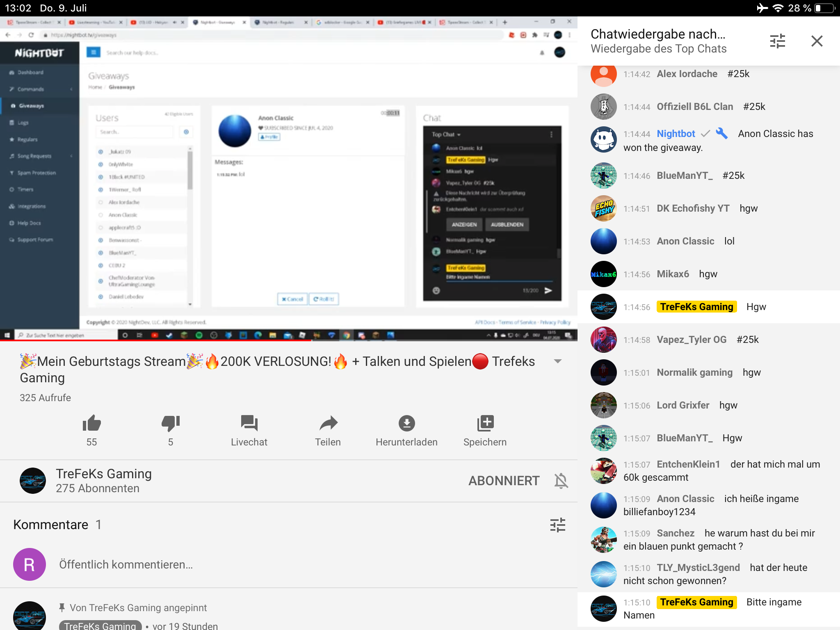Select TreFeKs Gaming badge at 1:15:10
This screenshot has width=840, height=630.
[696, 602]
